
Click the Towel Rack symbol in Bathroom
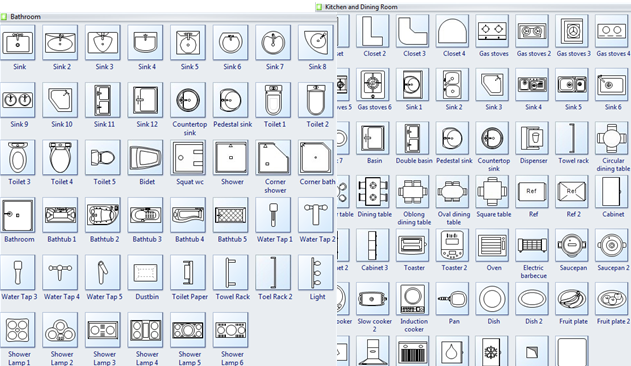[x=231, y=273]
